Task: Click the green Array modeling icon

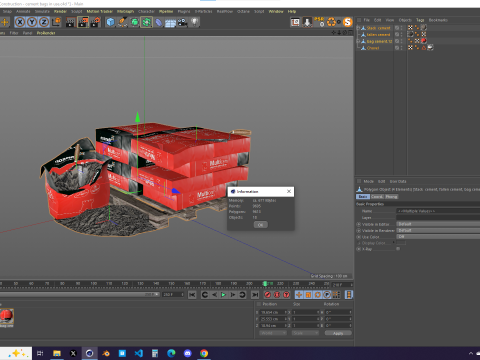Action: click(146, 22)
